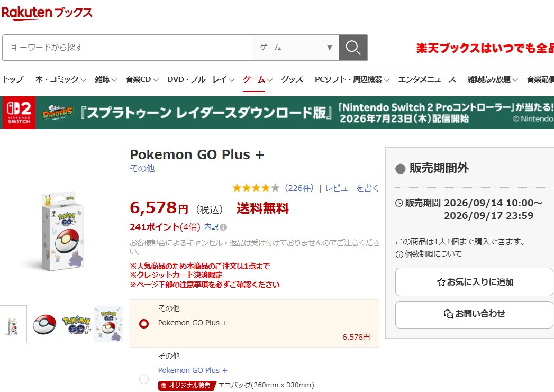554x392 pixels.
Task: Click the オリジナル特典 gift badge
Action: 187,385
